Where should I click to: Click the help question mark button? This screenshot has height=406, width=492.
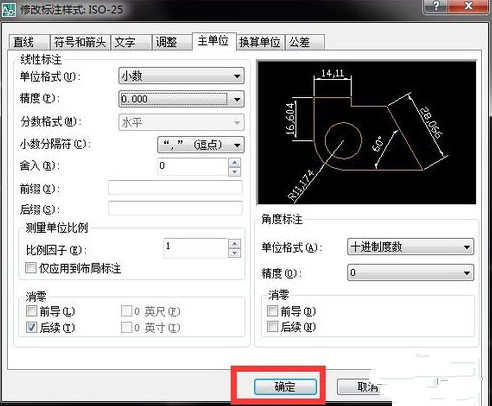436,6
